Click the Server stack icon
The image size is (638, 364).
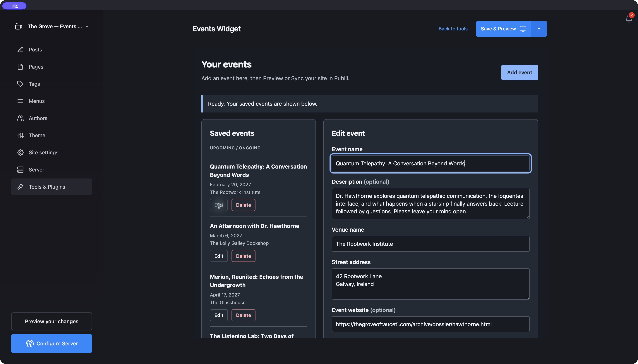pyautogui.click(x=20, y=169)
